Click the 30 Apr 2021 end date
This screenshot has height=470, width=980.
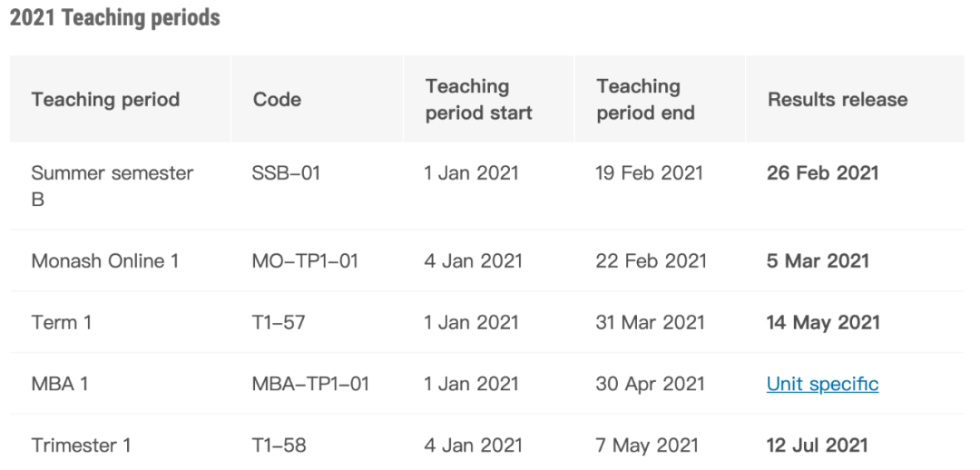(x=650, y=384)
